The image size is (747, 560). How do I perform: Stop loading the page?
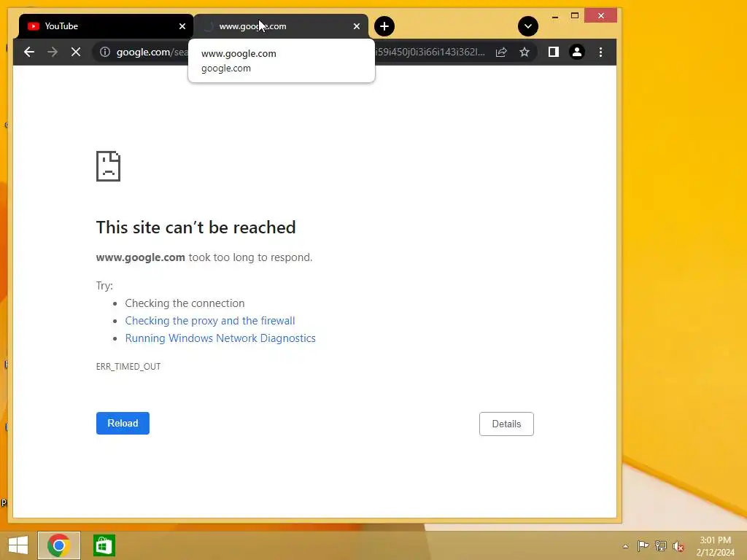click(76, 52)
